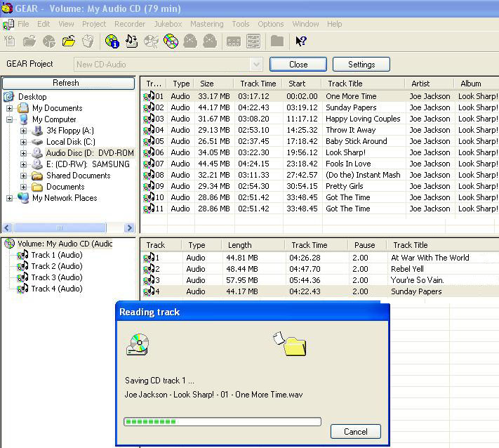Screen dimensions: 499x448
Task: Cancel the track reading dialog
Action: [355, 431]
